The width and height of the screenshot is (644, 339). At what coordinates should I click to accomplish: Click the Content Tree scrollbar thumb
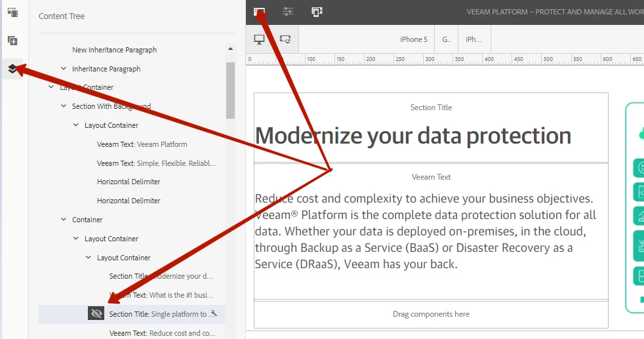[x=230, y=90]
